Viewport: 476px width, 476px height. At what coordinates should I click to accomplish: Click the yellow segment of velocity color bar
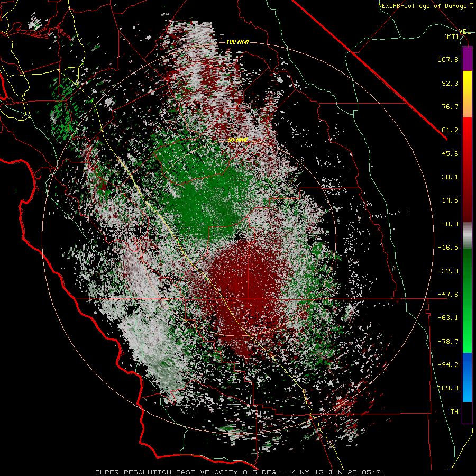(467, 83)
